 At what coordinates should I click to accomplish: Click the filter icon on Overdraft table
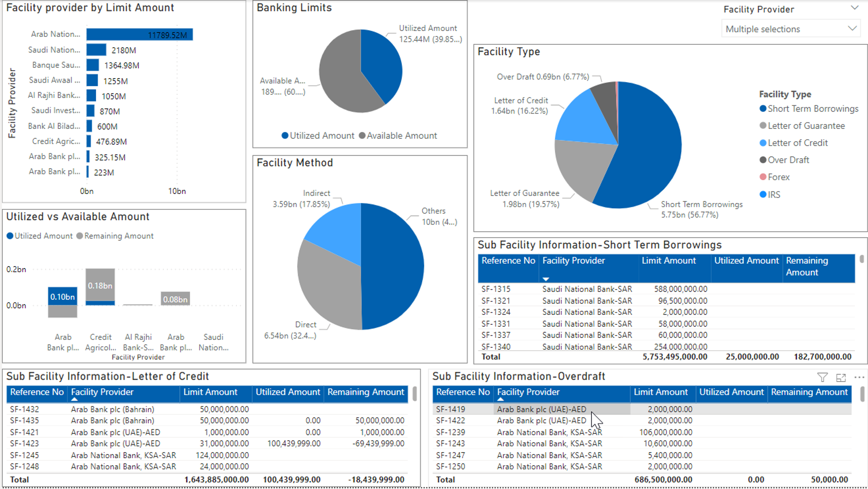pyautogui.click(x=822, y=378)
